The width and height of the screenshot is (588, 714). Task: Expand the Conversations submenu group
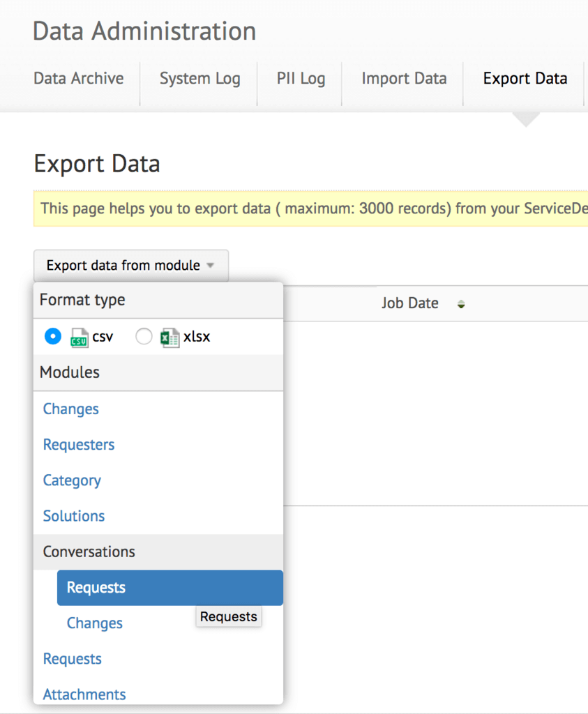[89, 552]
